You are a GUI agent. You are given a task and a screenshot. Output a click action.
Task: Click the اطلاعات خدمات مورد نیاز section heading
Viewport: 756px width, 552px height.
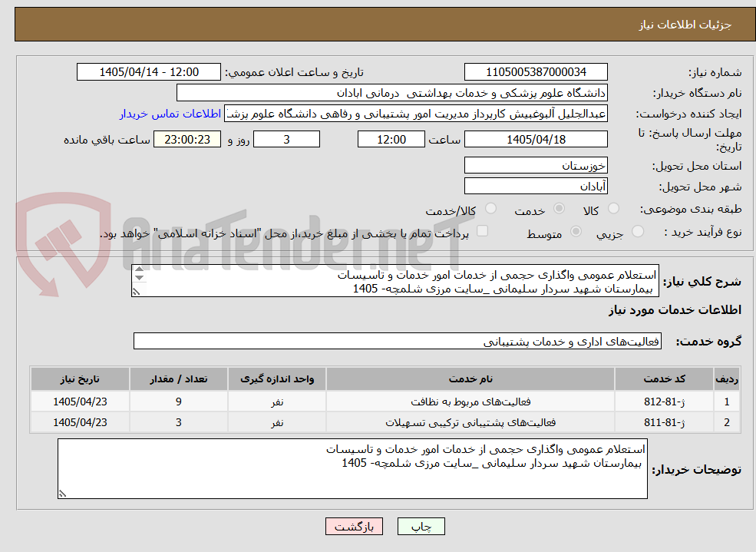(675, 310)
